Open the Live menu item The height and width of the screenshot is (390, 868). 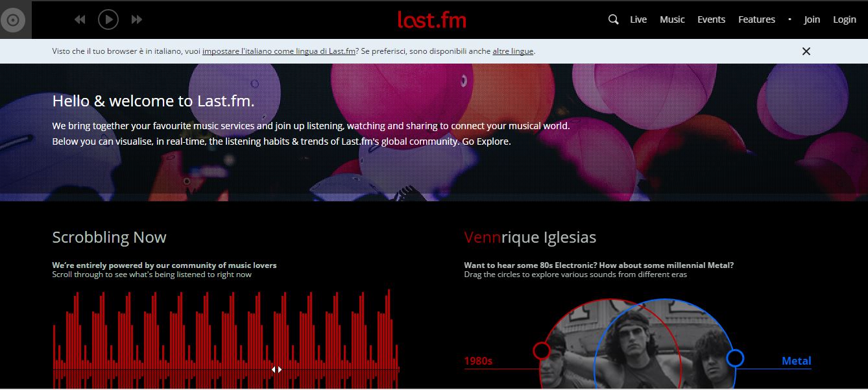(638, 19)
